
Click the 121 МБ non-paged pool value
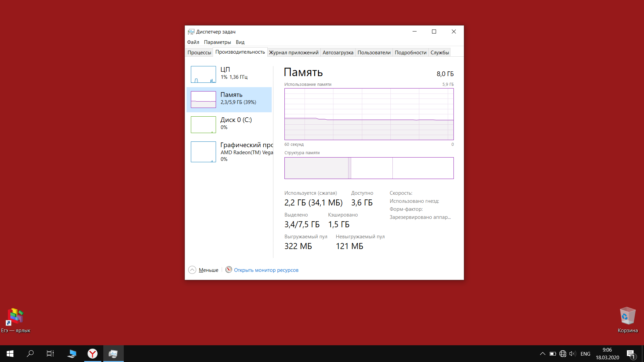pos(350,246)
